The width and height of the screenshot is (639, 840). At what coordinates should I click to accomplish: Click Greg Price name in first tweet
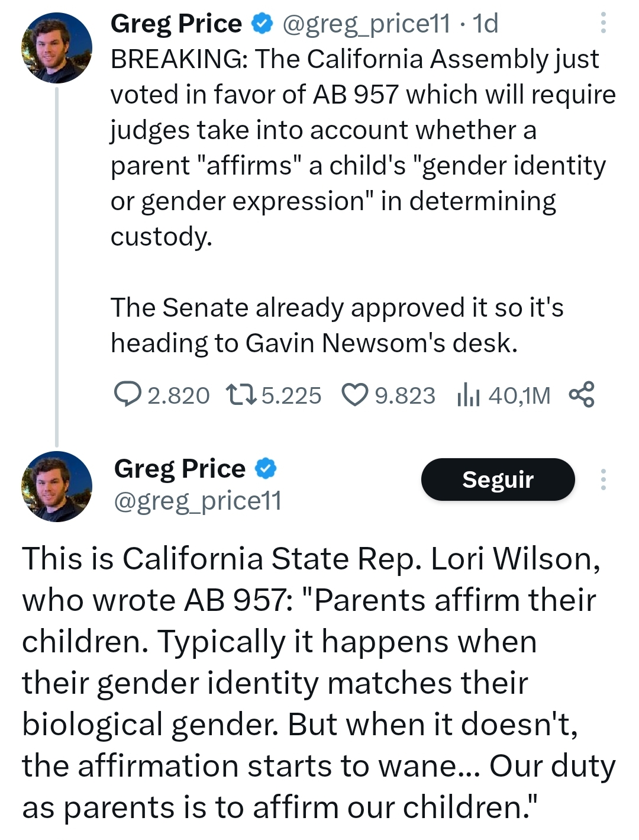(x=176, y=24)
